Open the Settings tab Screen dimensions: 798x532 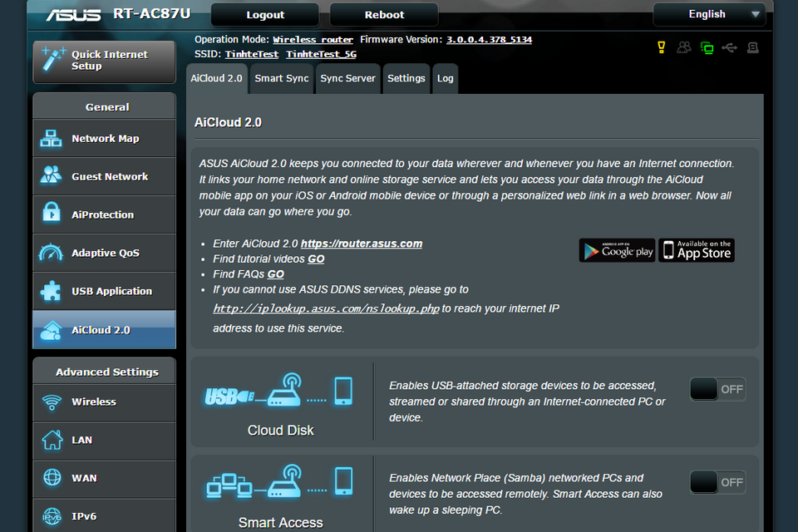pos(406,78)
